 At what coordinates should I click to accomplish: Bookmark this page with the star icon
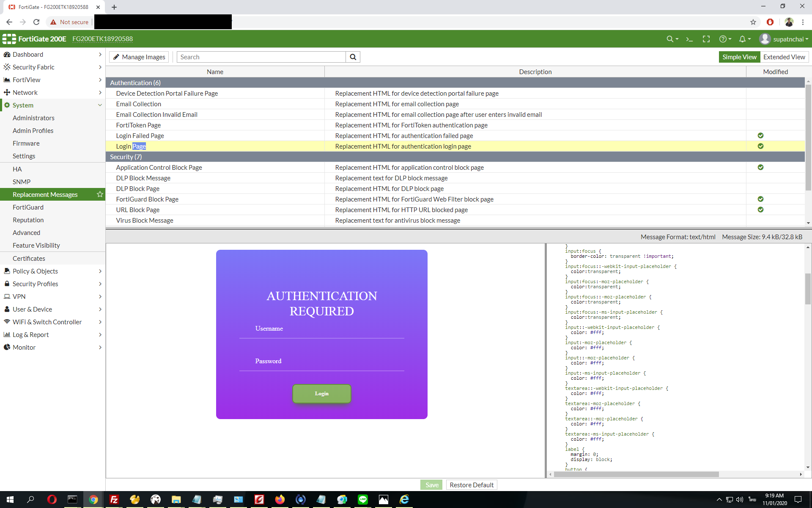click(753, 22)
